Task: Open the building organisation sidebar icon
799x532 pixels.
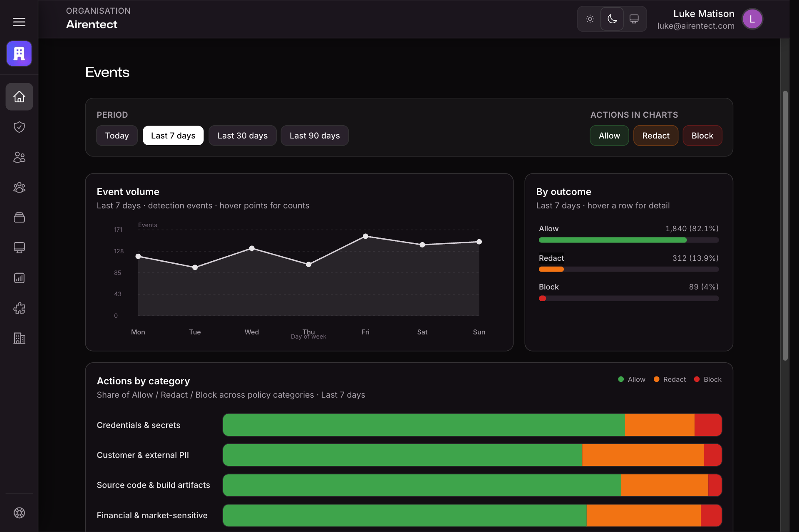Action: tap(19, 338)
